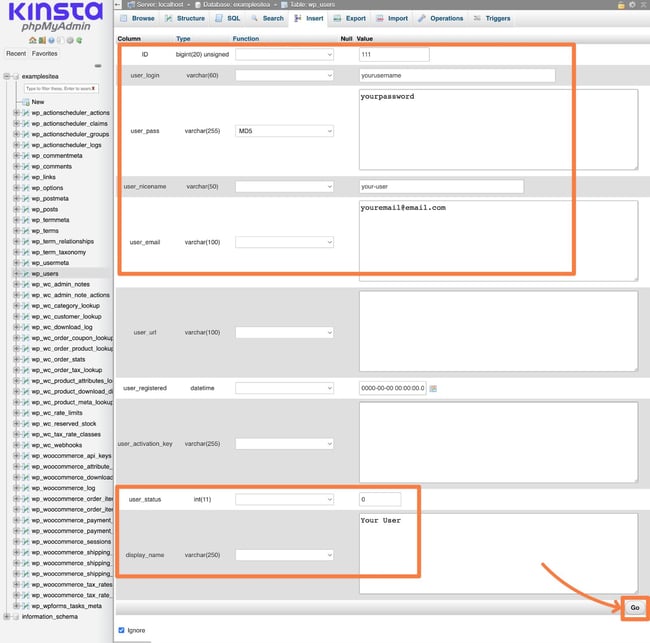The height and width of the screenshot is (643, 650).
Task: Click the wp_options table icon in sidebar
Action: (25, 187)
